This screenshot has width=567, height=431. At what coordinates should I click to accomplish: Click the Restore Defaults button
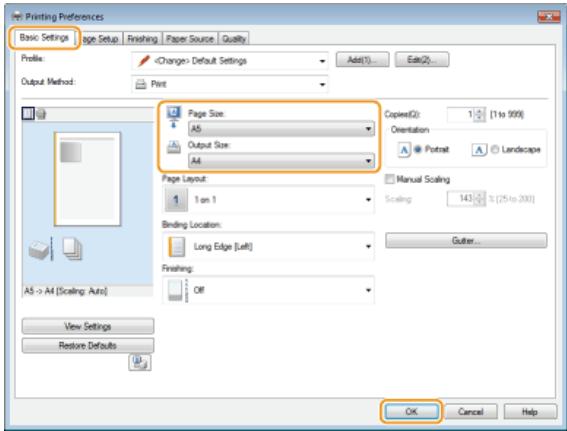click(x=88, y=345)
